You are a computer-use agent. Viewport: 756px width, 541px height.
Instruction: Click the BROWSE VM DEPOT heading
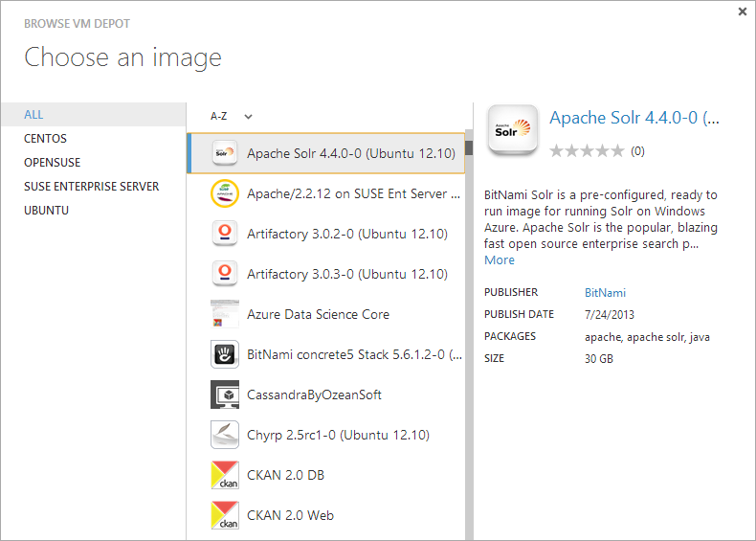pos(78,24)
